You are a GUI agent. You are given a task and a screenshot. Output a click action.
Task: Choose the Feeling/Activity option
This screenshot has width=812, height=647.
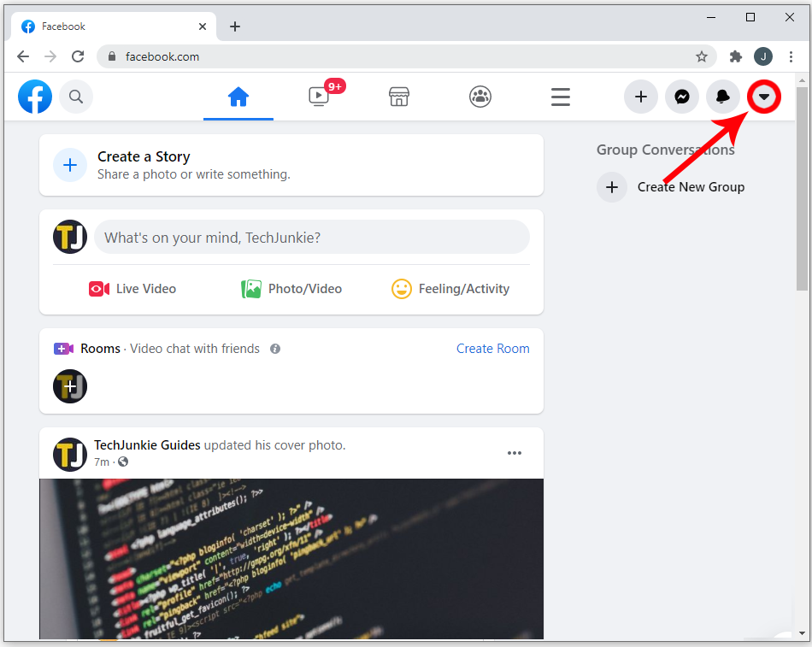[x=450, y=289]
